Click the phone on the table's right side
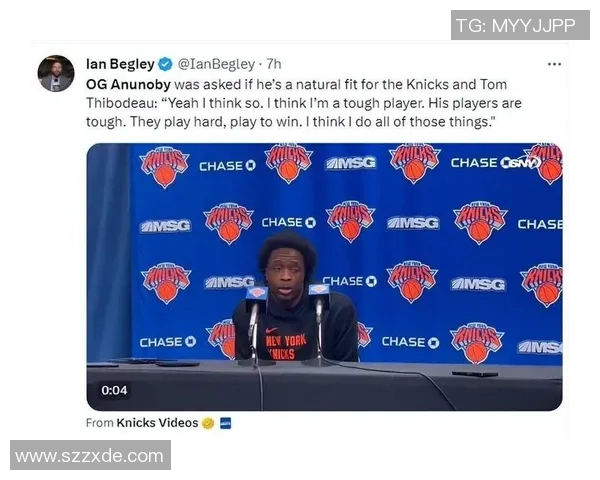 [x=475, y=374]
